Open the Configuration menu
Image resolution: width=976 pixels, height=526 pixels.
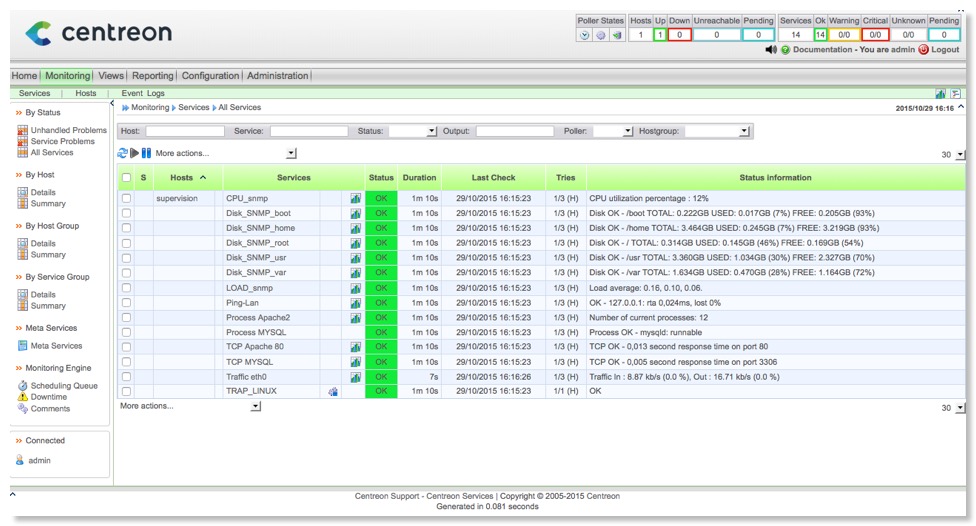tap(210, 76)
